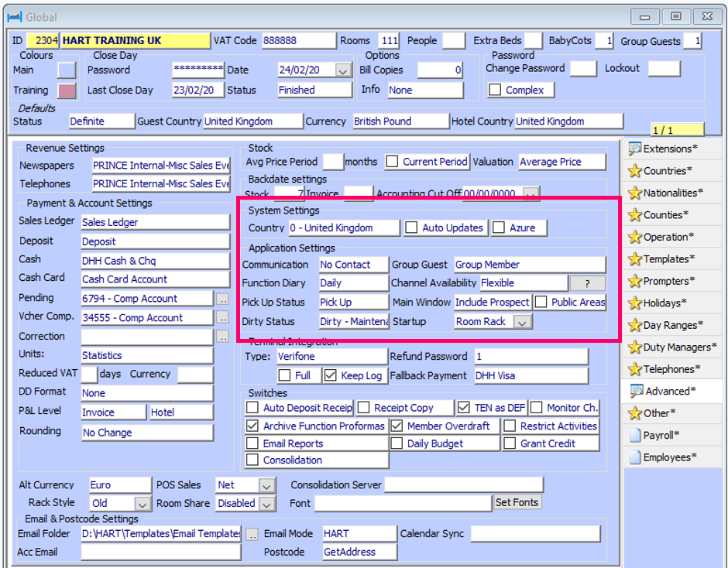Open the Operation star item

[671, 237]
